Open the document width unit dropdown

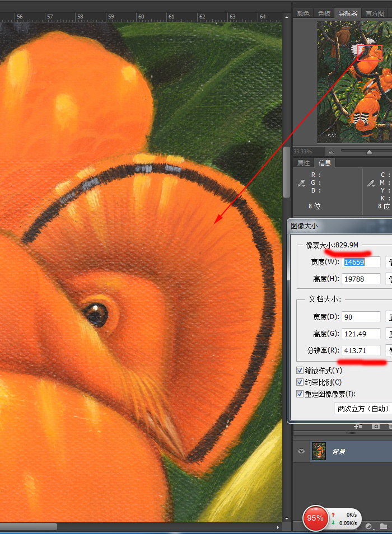tap(389, 317)
